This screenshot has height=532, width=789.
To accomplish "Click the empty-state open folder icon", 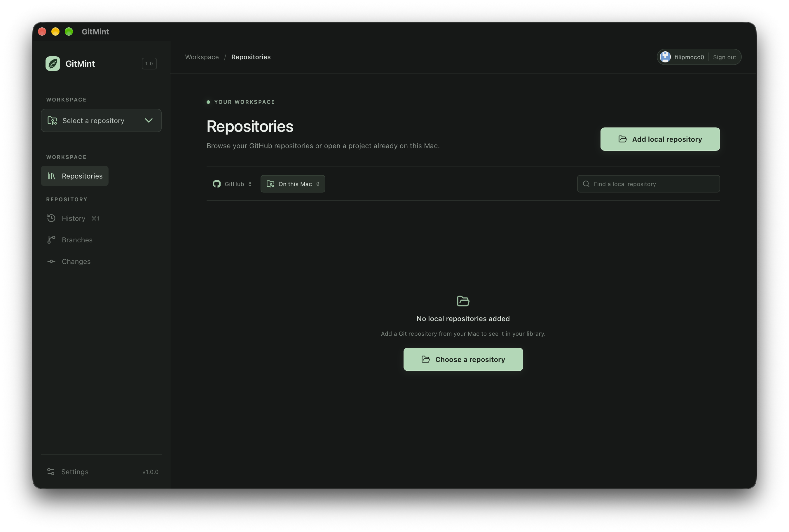I will 463,301.
